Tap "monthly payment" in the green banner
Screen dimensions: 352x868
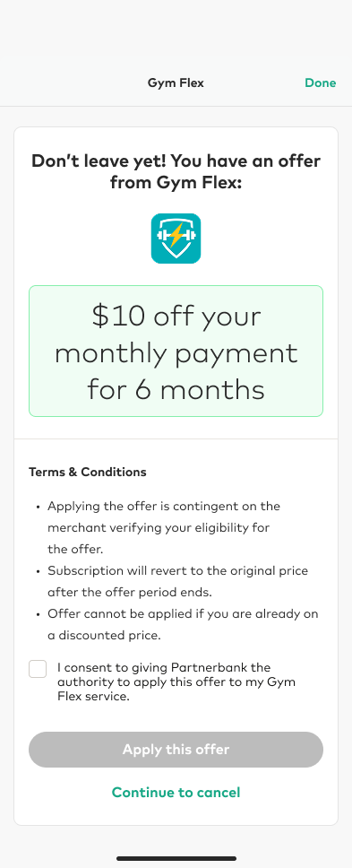tap(176, 353)
